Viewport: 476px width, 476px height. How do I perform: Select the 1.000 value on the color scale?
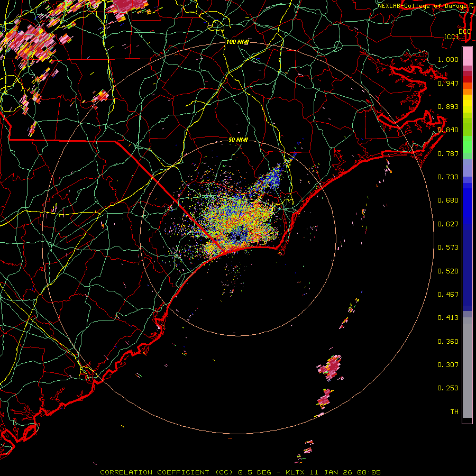(448, 59)
